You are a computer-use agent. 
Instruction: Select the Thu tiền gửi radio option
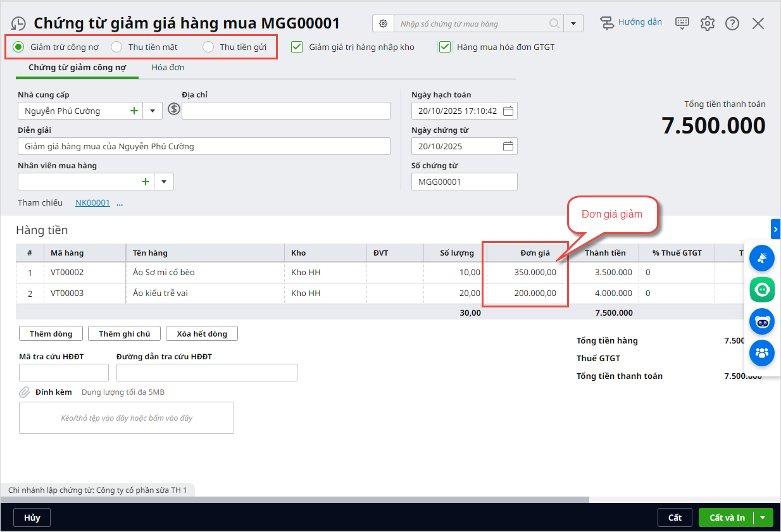(208, 47)
